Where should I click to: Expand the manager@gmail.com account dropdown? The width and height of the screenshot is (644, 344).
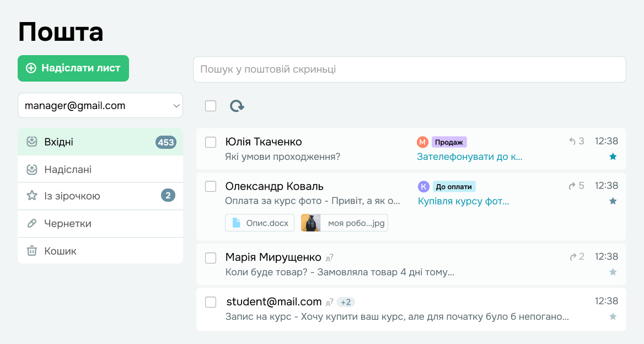100,105
